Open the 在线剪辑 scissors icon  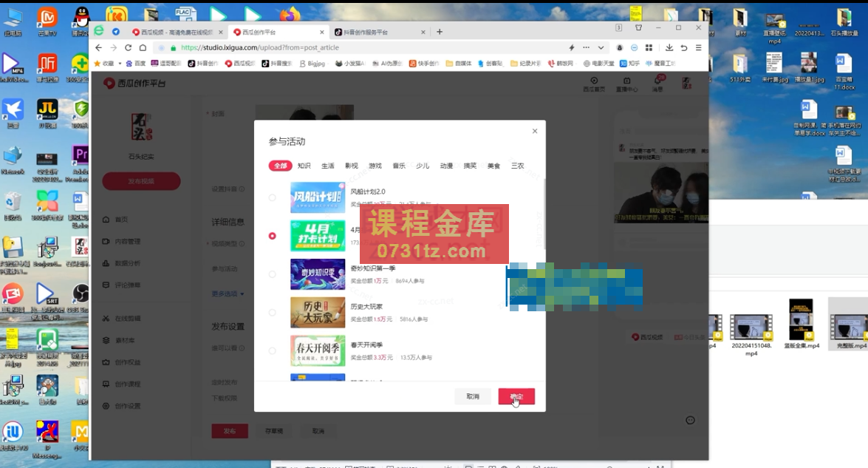[106, 319]
